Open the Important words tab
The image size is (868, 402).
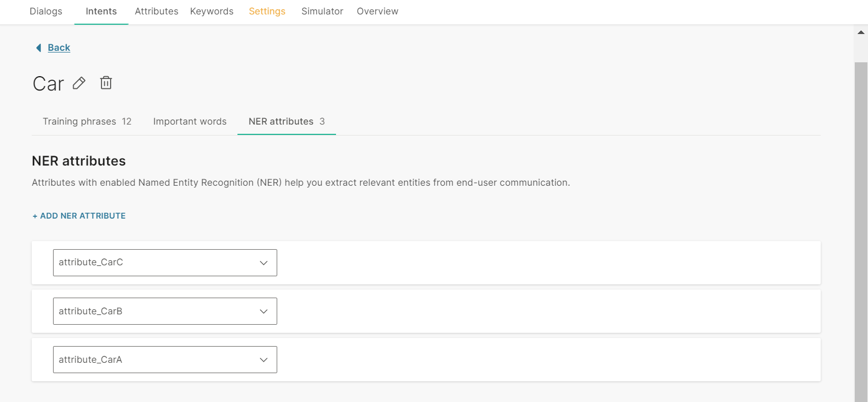tap(190, 121)
